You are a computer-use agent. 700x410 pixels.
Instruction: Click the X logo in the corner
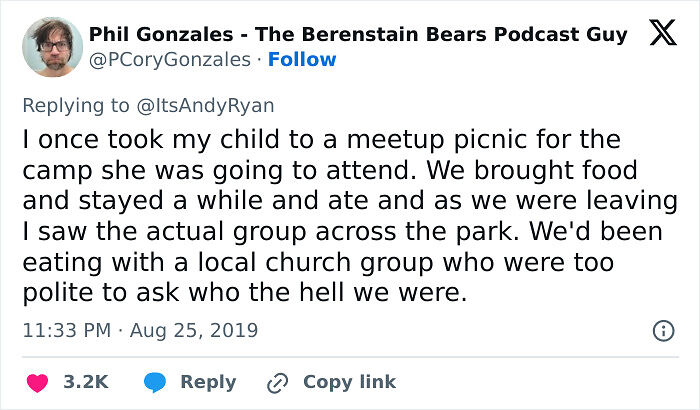click(661, 35)
